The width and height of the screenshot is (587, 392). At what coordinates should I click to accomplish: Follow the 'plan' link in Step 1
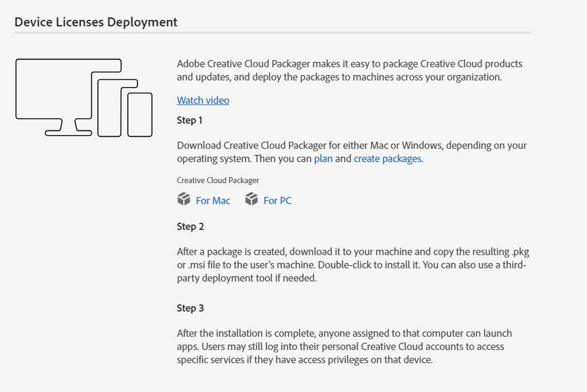coord(323,158)
